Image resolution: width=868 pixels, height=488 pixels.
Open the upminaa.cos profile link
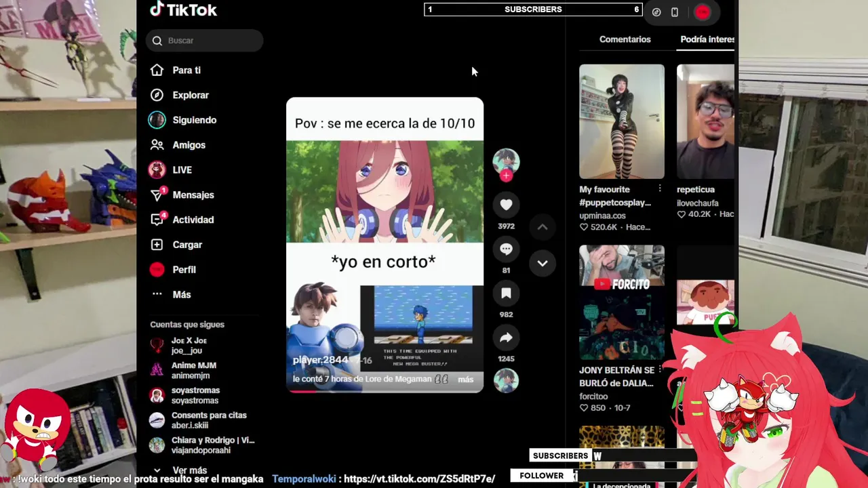point(602,216)
